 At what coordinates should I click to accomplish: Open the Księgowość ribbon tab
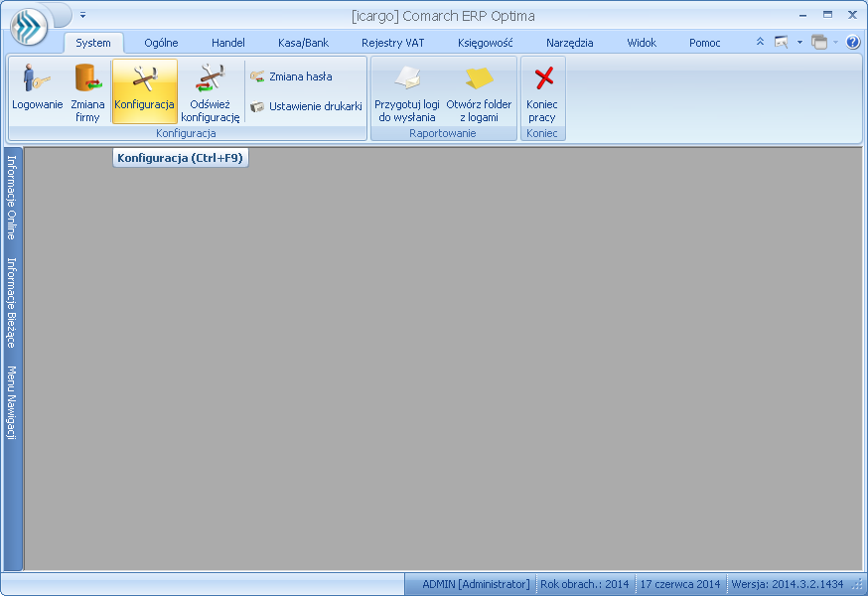click(485, 43)
